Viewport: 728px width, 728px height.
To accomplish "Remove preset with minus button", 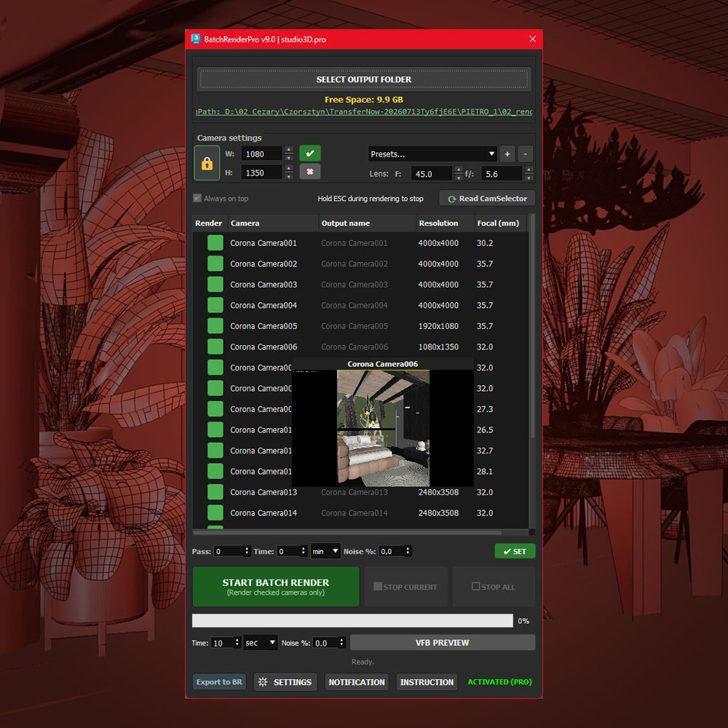I will coord(525,154).
